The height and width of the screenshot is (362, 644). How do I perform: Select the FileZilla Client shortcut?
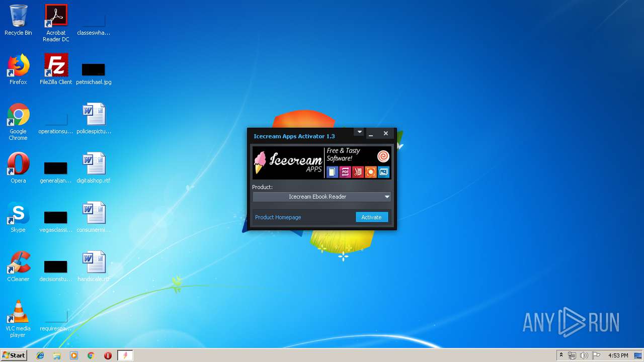click(x=56, y=69)
